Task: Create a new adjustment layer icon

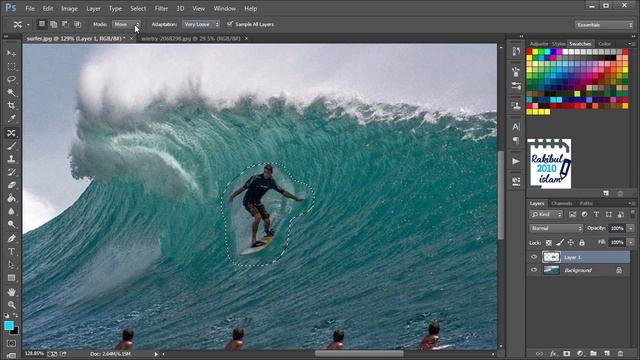Action: point(580,353)
